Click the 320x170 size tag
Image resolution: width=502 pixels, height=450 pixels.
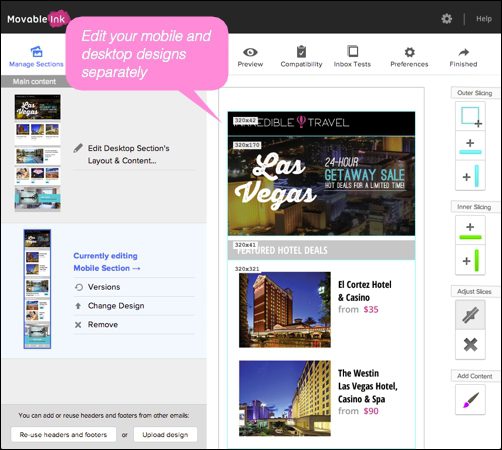click(x=247, y=145)
